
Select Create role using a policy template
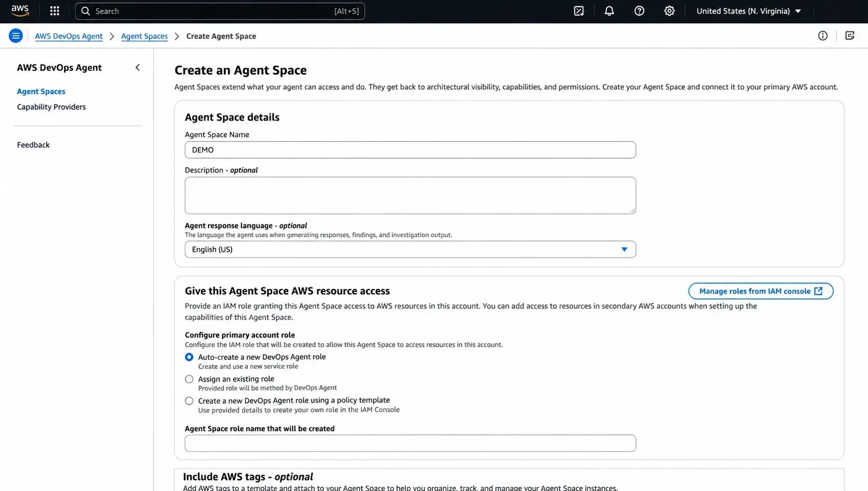pyautogui.click(x=189, y=401)
